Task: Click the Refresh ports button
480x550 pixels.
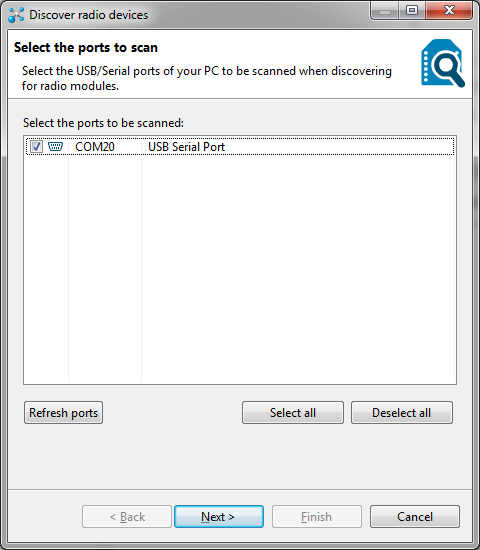Action: [64, 412]
